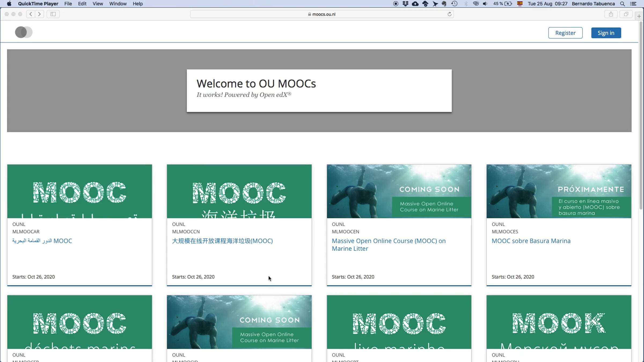Go back to the previous page
Screen dimensions: 644x362
(x=31, y=14)
